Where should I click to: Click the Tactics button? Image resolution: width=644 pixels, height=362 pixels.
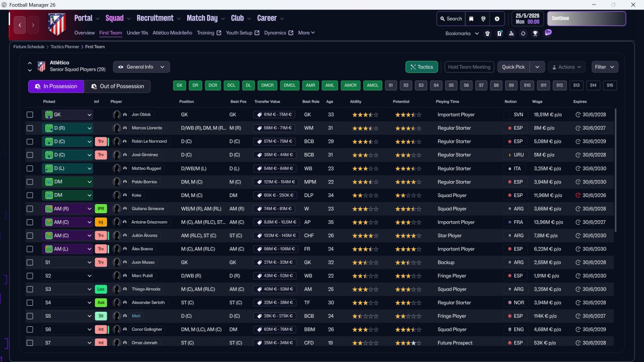tap(422, 67)
